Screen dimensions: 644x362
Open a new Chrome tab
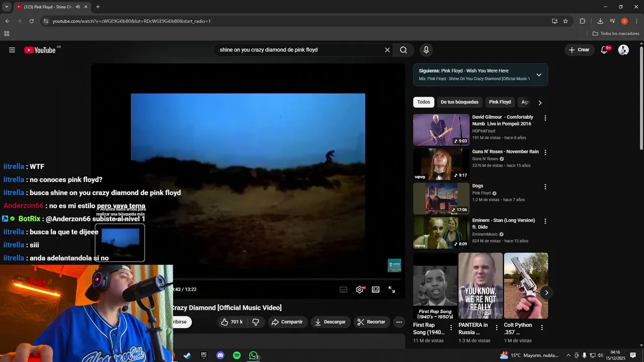[x=98, y=7]
